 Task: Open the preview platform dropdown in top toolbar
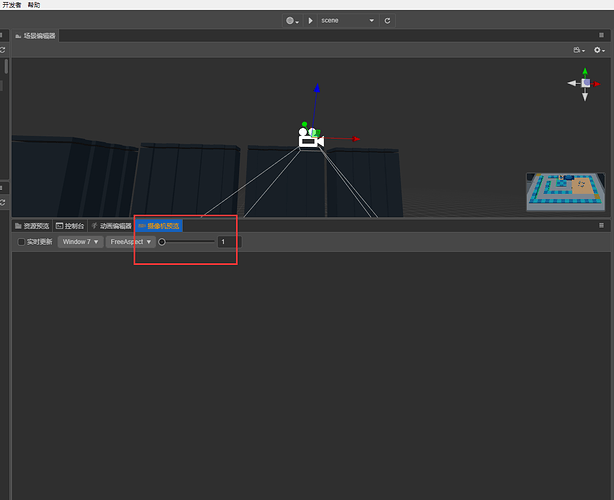tap(292, 21)
